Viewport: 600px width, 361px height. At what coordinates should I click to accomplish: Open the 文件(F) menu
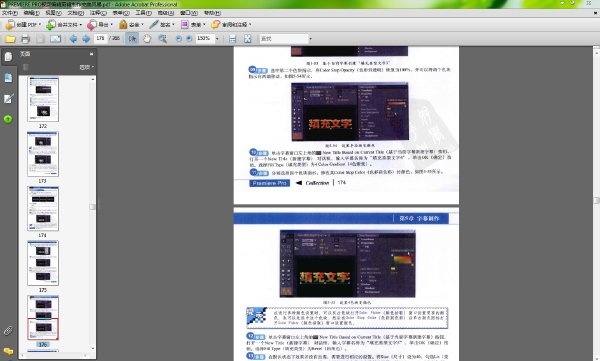pyautogui.click(x=10, y=13)
